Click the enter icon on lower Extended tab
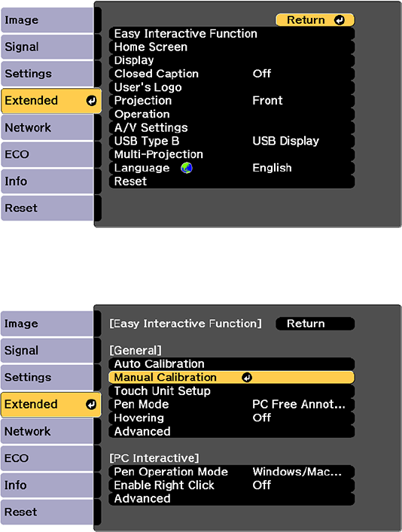Screen dimensions: 402x532 click(91, 404)
